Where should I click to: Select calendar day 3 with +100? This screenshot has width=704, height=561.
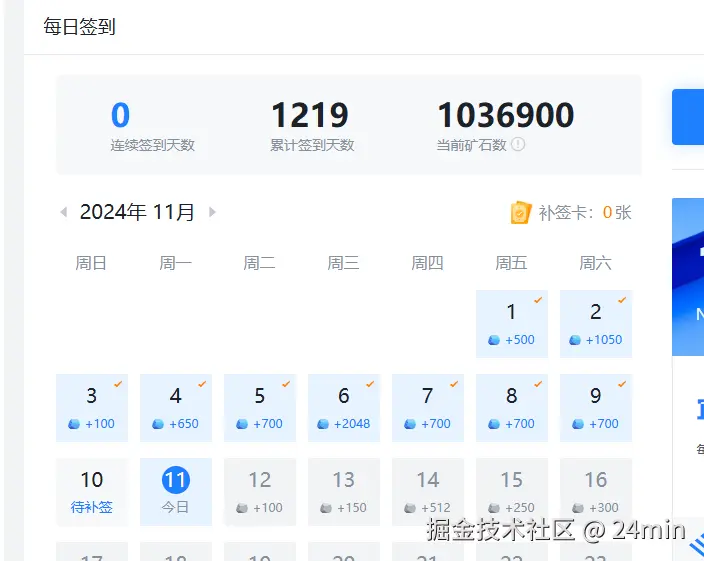click(x=92, y=408)
